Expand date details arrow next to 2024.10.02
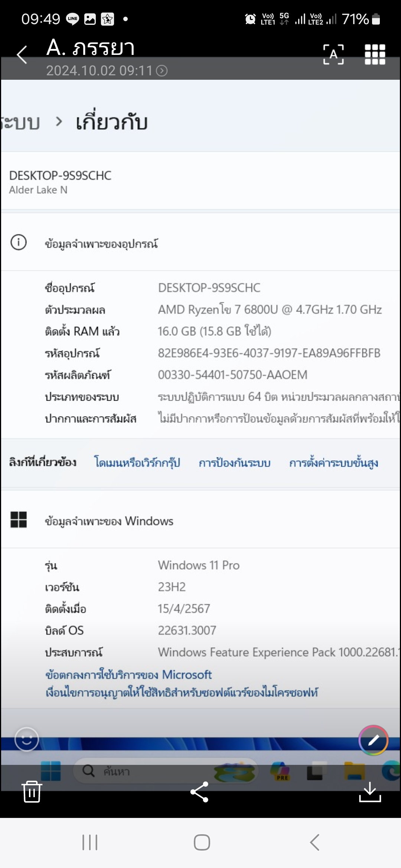Viewport: 401px width, 868px height. [x=162, y=70]
